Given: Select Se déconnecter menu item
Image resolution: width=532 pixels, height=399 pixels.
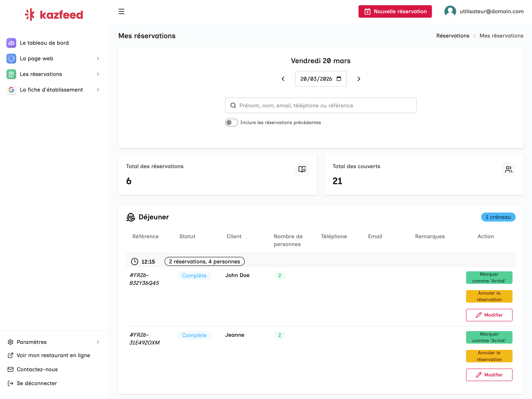Looking at the screenshot, I should (37, 383).
